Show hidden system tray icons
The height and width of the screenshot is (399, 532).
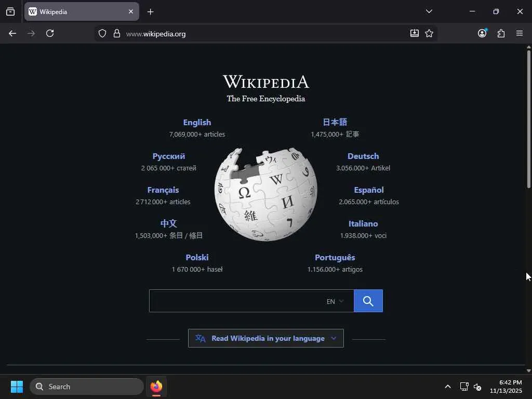[x=448, y=387]
